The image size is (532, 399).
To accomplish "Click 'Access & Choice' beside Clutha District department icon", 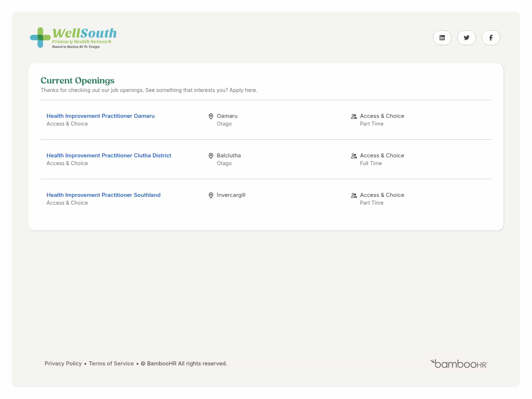I will (382, 156).
